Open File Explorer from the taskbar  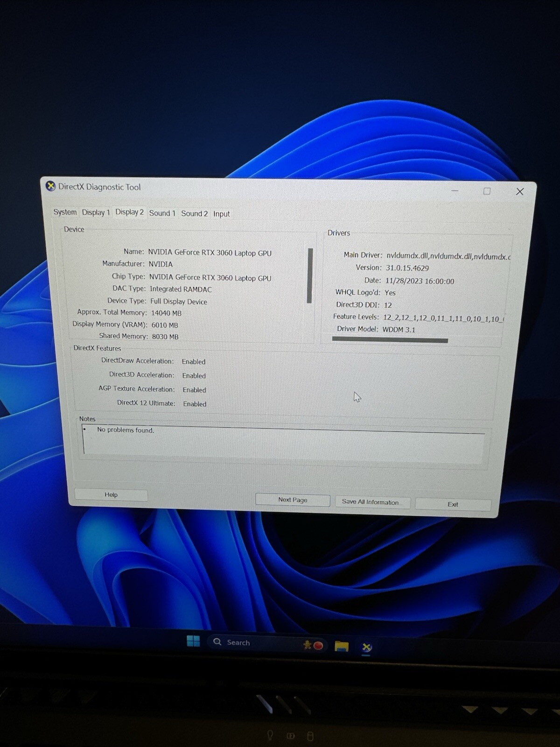(342, 647)
